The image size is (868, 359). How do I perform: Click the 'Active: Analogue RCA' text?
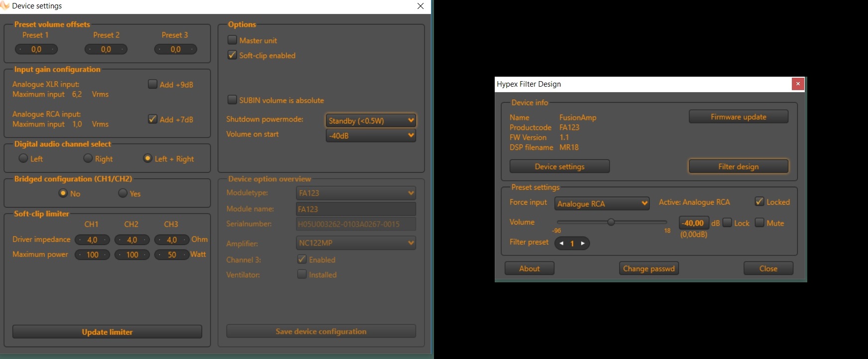[x=694, y=202]
